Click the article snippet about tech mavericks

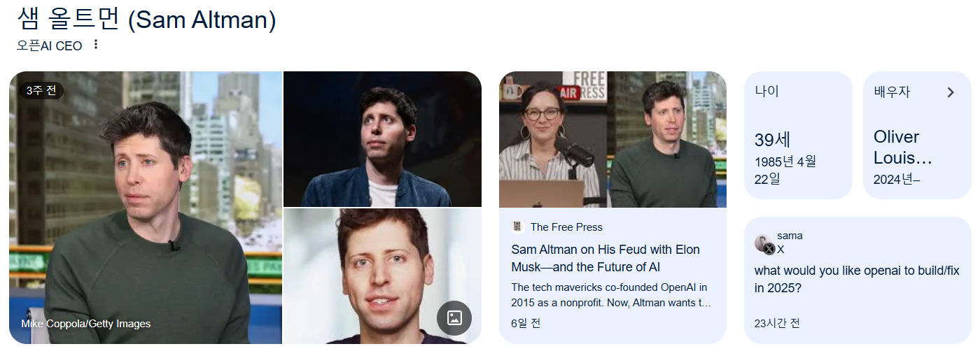click(611, 295)
